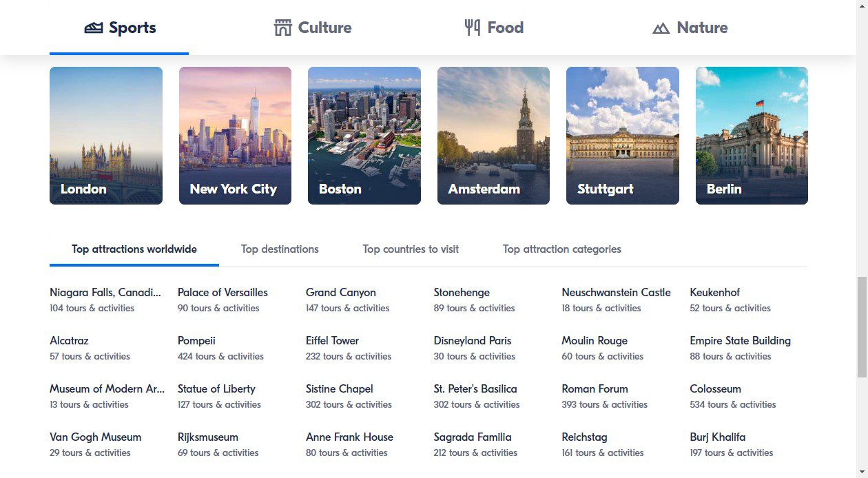Open the Amsterdam destination card
This screenshot has height=478, width=868.
coord(493,136)
